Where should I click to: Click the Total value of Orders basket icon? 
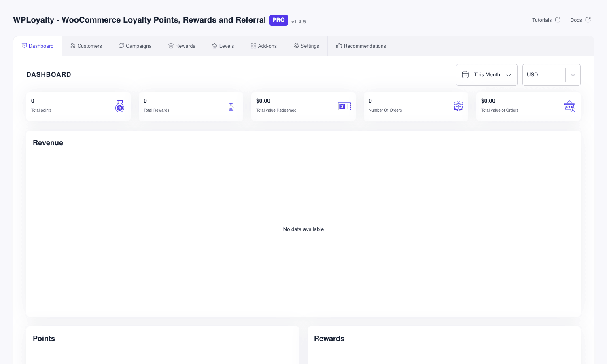[x=570, y=106]
